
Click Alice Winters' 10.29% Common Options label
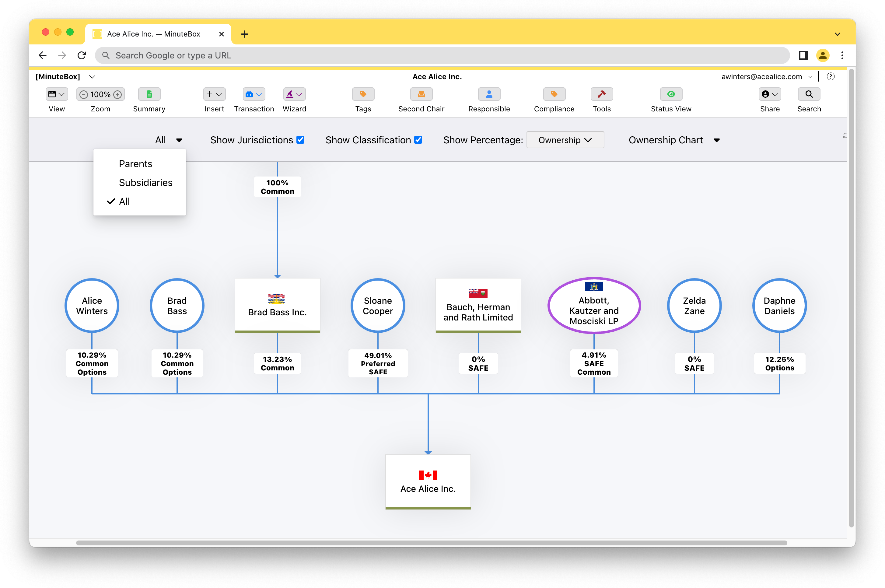92,363
